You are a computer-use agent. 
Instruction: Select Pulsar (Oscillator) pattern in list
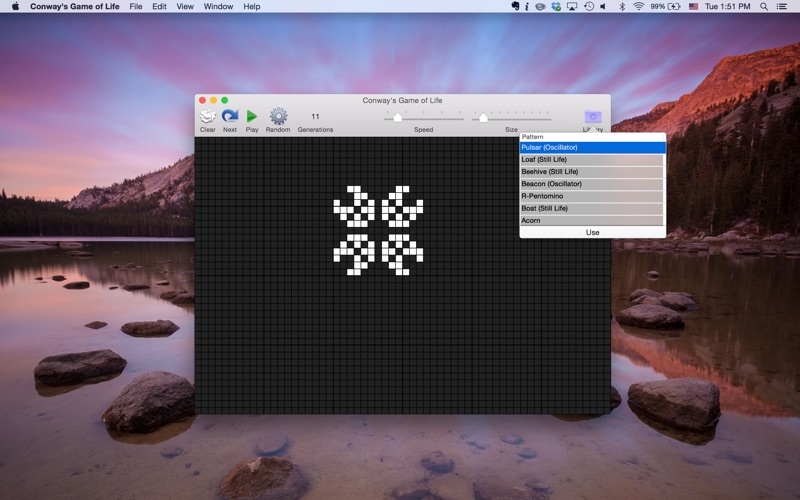591,148
